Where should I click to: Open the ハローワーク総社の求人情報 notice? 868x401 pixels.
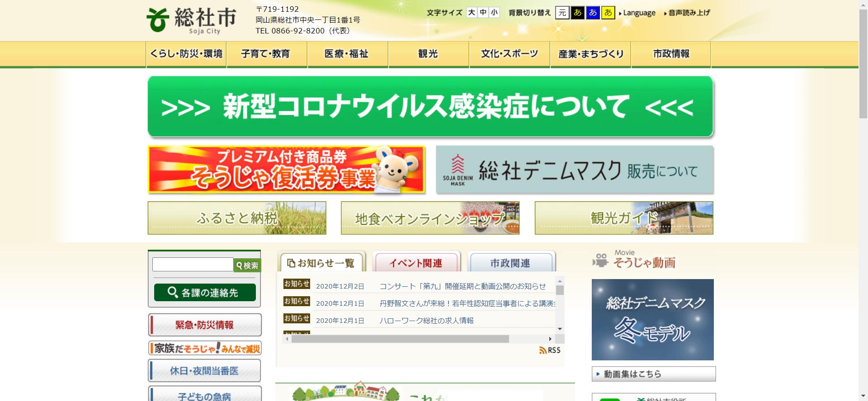(426, 321)
